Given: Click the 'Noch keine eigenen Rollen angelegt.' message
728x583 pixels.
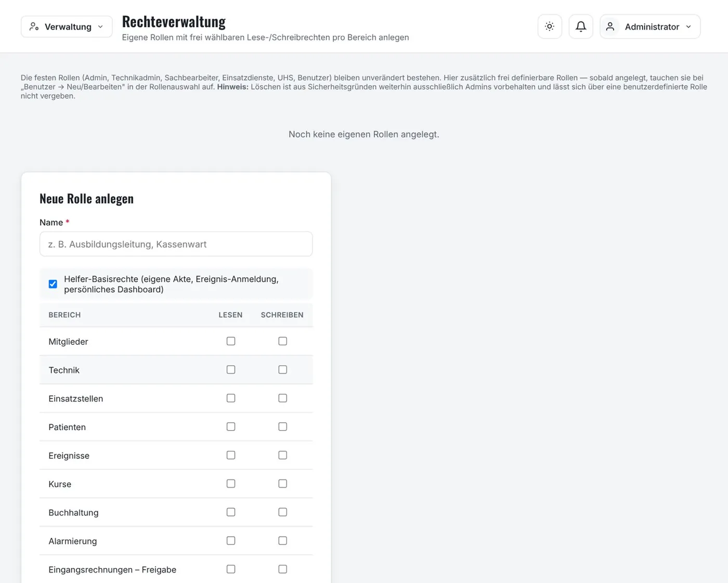Looking at the screenshot, I should pyautogui.click(x=364, y=134).
